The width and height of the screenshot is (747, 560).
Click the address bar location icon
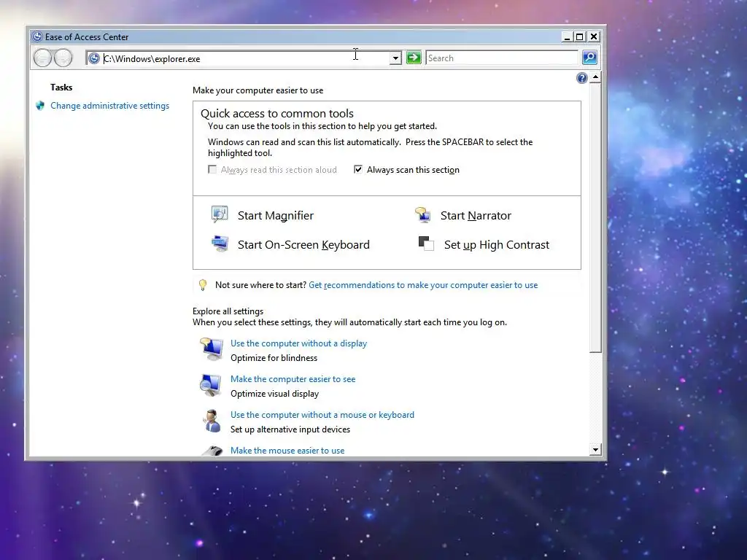(94, 58)
